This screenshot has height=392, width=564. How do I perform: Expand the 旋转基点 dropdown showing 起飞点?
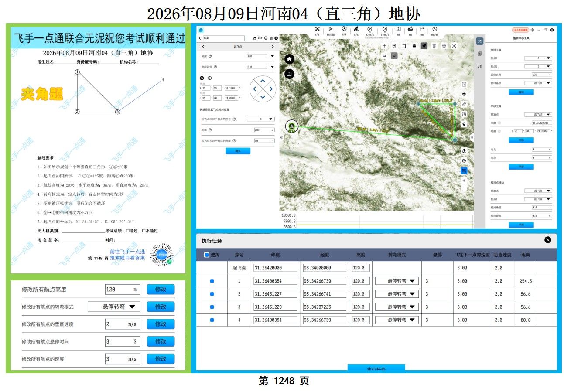click(538, 83)
